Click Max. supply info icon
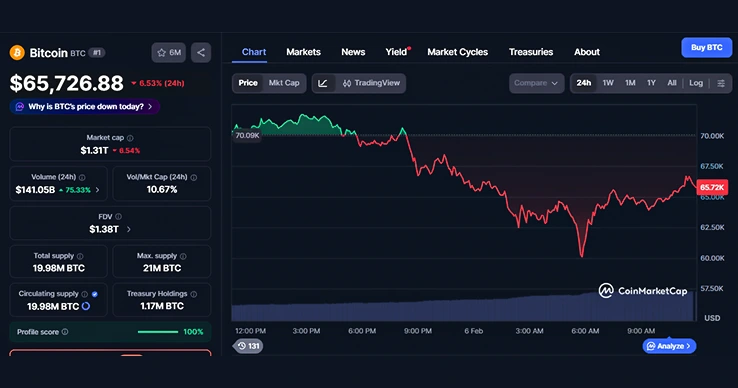This screenshot has height=388, width=738. click(183, 256)
